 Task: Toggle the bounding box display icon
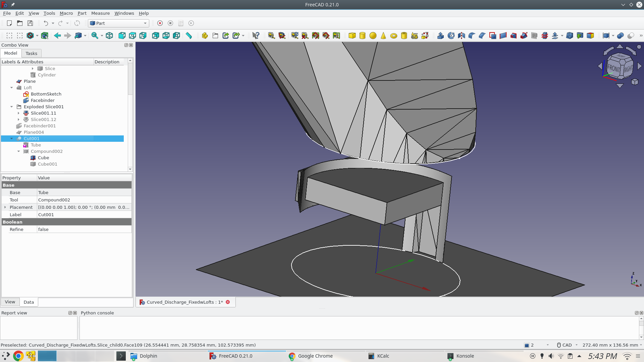(45, 36)
